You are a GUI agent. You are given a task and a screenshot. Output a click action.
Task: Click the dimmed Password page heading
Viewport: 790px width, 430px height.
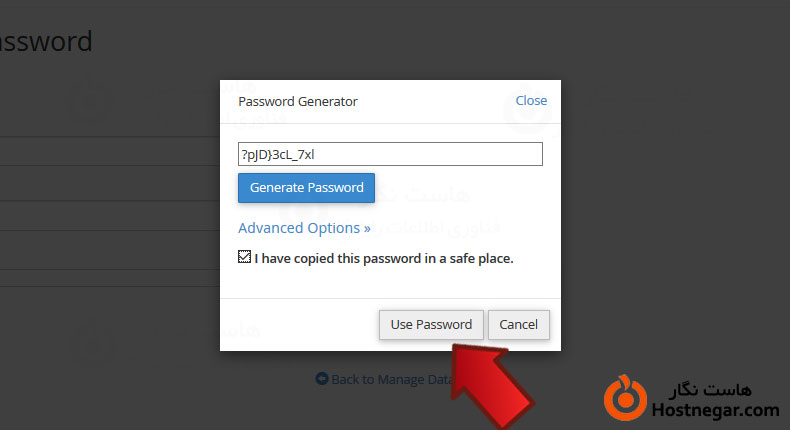[x=45, y=42]
